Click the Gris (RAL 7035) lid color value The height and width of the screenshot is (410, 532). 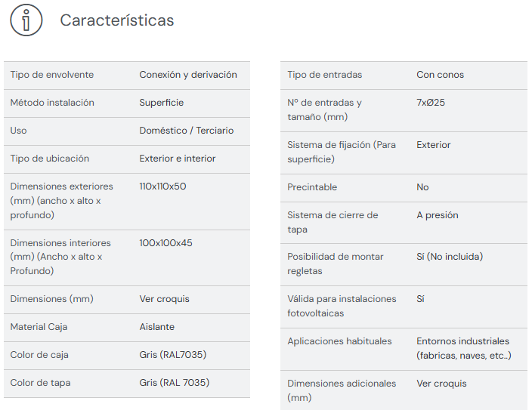point(175,383)
